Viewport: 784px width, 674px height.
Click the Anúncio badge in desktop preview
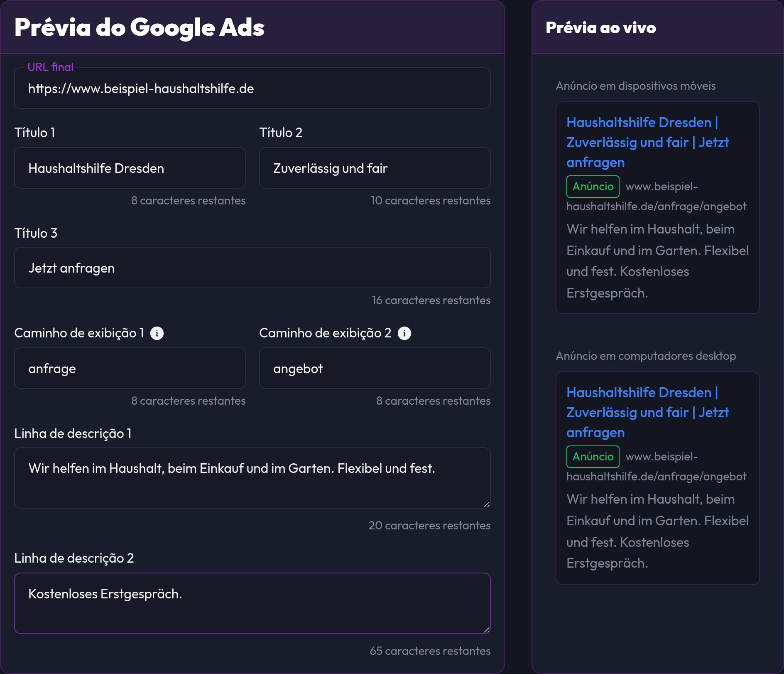[x=593, y=457]
